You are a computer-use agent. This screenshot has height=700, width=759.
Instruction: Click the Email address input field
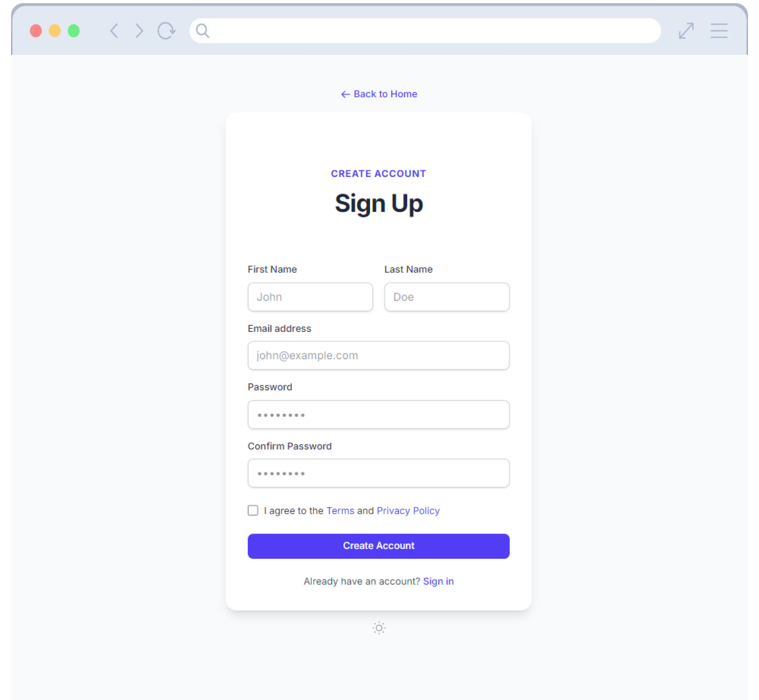tap(379, 355)
